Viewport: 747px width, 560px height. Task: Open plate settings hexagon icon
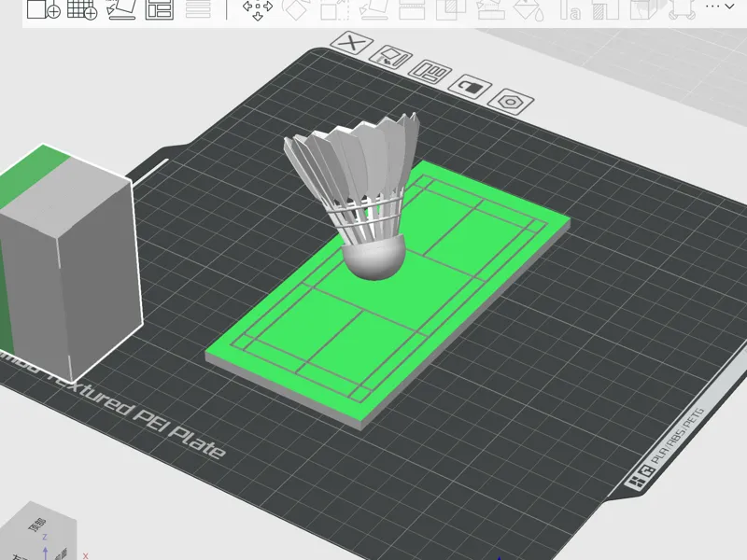(510, 102)
